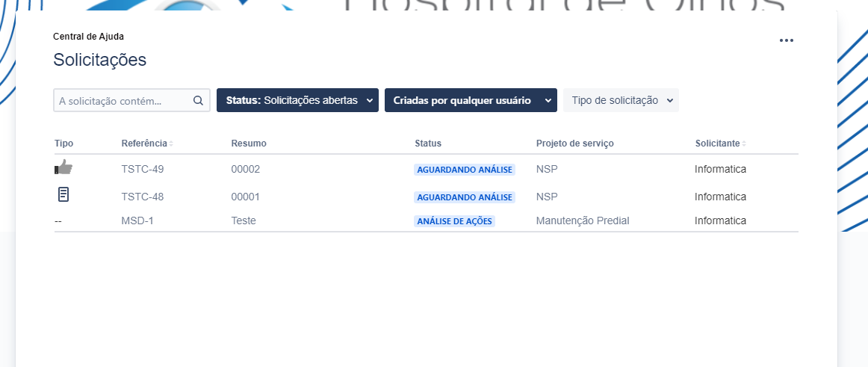Click the search magnifier icon

[198, 101]
